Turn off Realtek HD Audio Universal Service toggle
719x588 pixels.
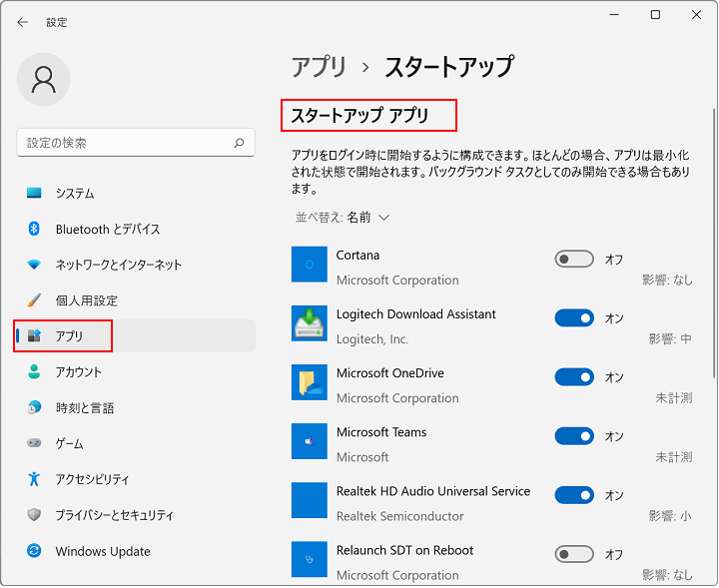574,495
